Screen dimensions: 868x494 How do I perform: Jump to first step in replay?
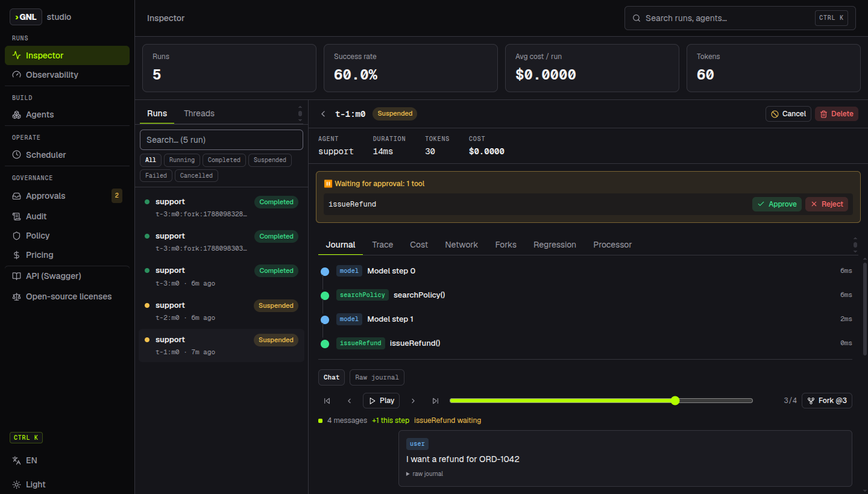327,401
